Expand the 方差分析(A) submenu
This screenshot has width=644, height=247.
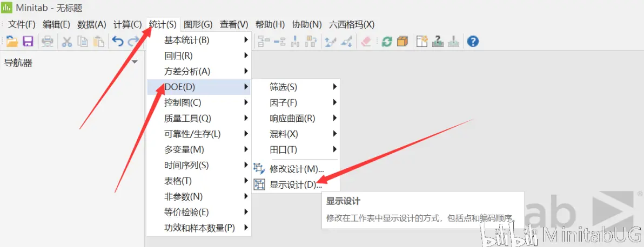pos(198,71)
